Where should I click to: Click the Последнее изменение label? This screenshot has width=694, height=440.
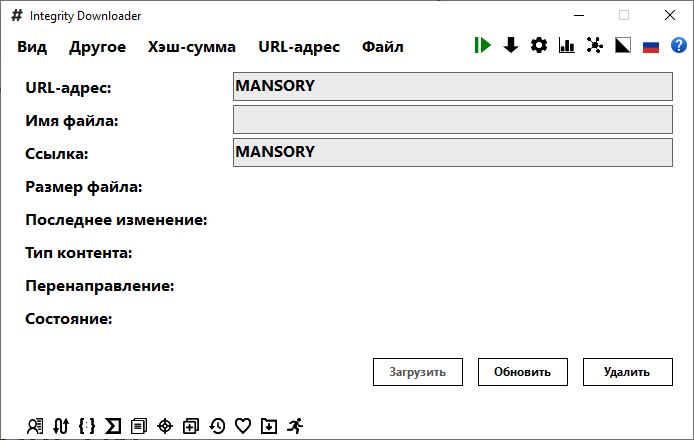point(116,220)
